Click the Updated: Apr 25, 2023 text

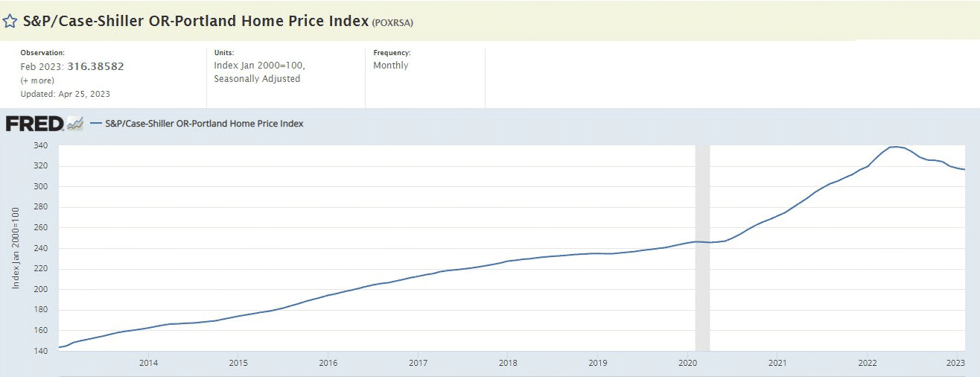[x=66, y=94]
